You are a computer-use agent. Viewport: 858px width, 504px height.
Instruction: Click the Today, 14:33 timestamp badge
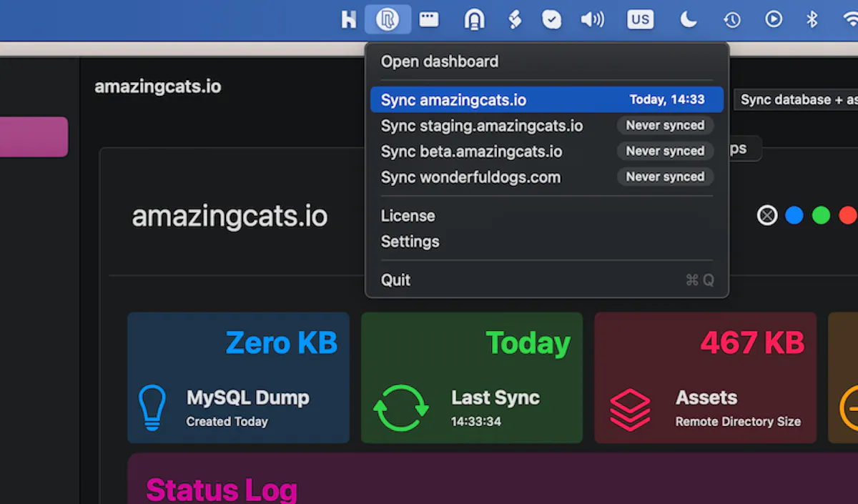coord(667,100)
